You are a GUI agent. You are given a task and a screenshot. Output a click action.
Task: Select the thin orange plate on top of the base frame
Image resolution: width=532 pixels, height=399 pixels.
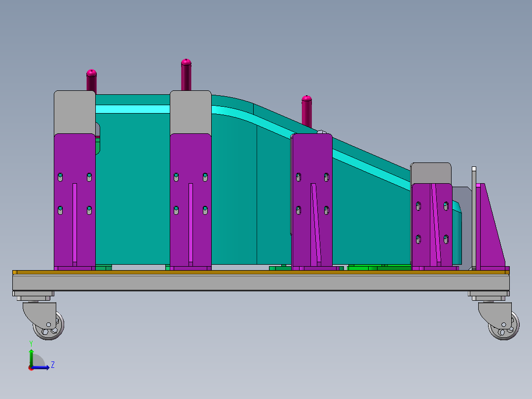point(261,273)
